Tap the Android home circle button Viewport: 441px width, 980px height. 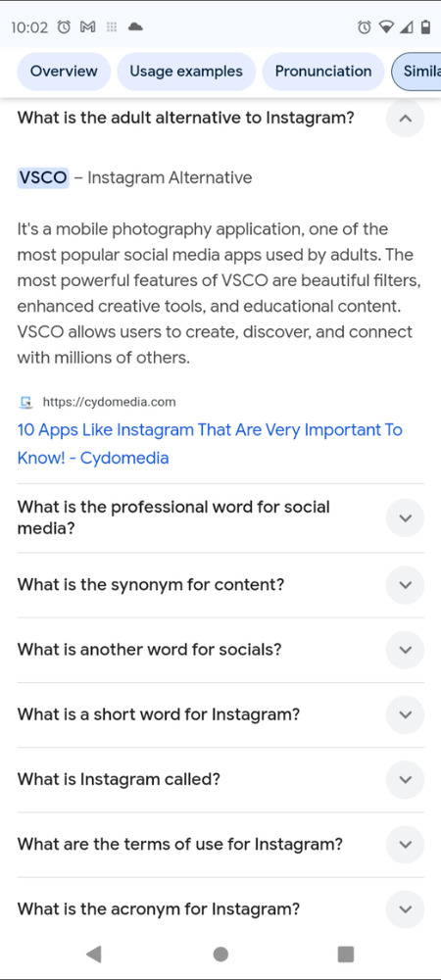point(220,954)
